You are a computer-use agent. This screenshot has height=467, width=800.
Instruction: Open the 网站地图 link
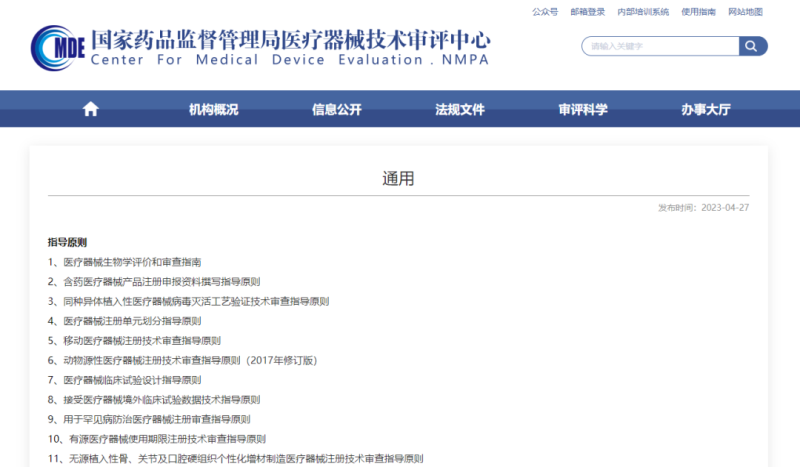pos(745,12)
